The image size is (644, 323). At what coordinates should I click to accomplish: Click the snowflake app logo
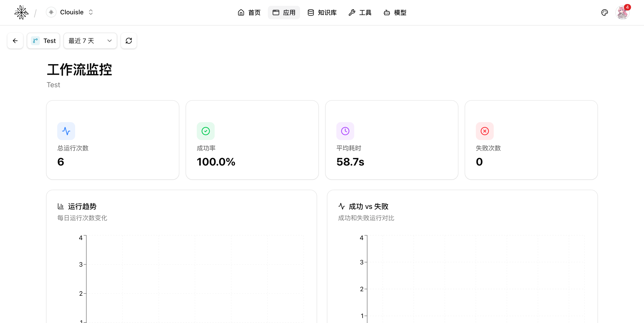click(x=21, y=13)
